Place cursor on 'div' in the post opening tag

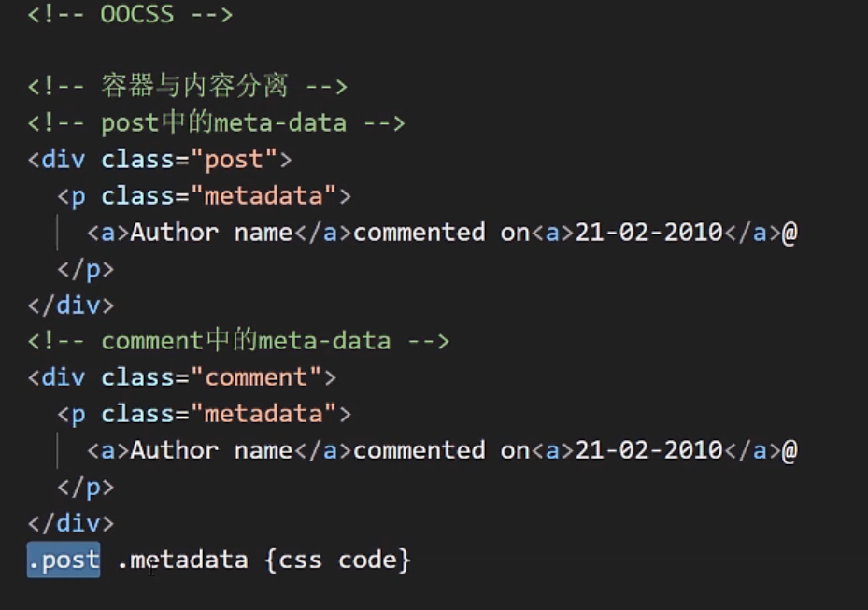click(64, 160)
